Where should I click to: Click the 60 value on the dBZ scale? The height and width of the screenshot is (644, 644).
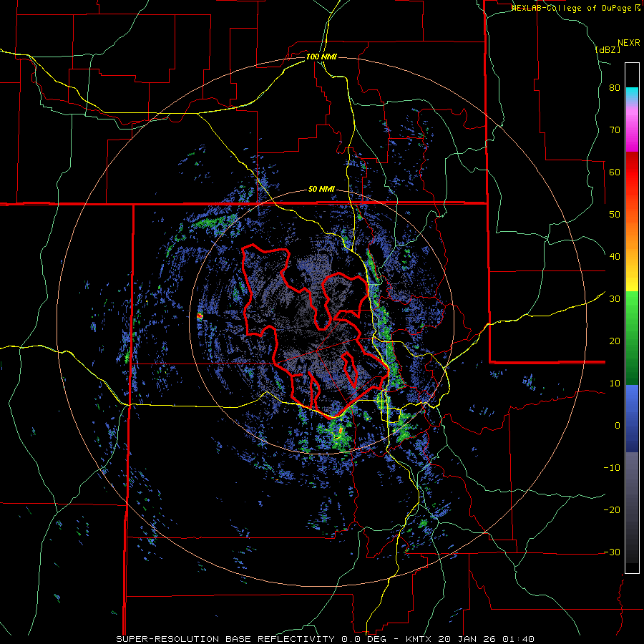pyautogui.click(x=615, y=172)
